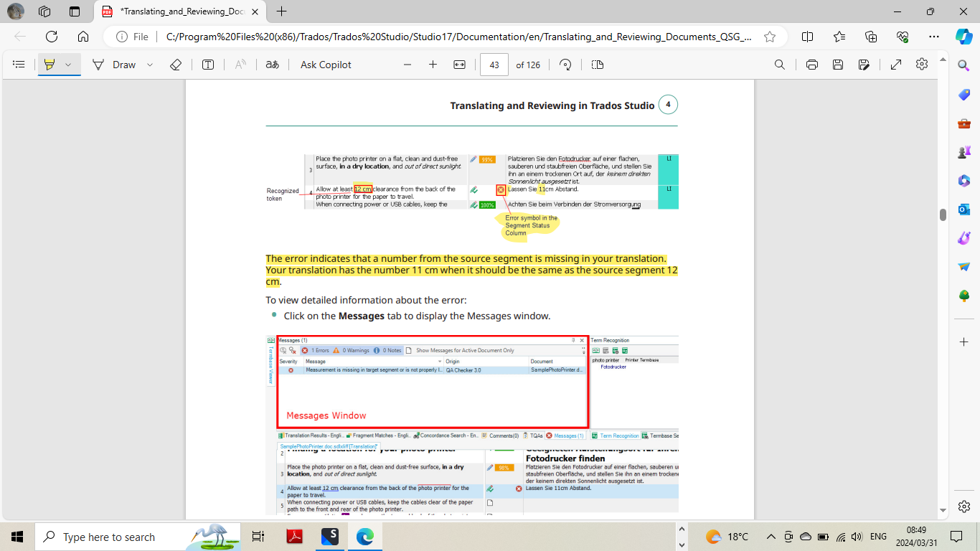Open the Tab actions menu
This screenshot has width=980, height=551.
[x=75, y=11]
